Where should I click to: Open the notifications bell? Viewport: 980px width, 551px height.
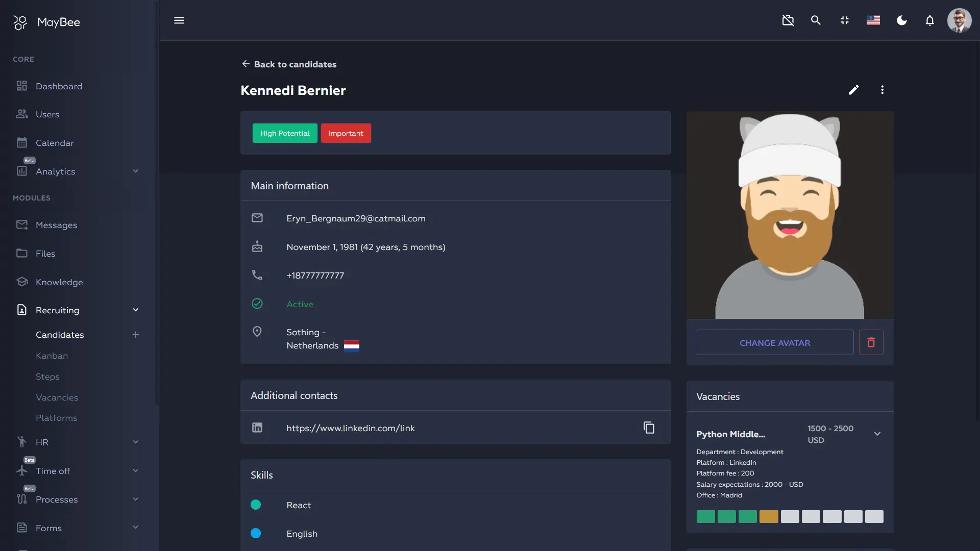point(929,20)
